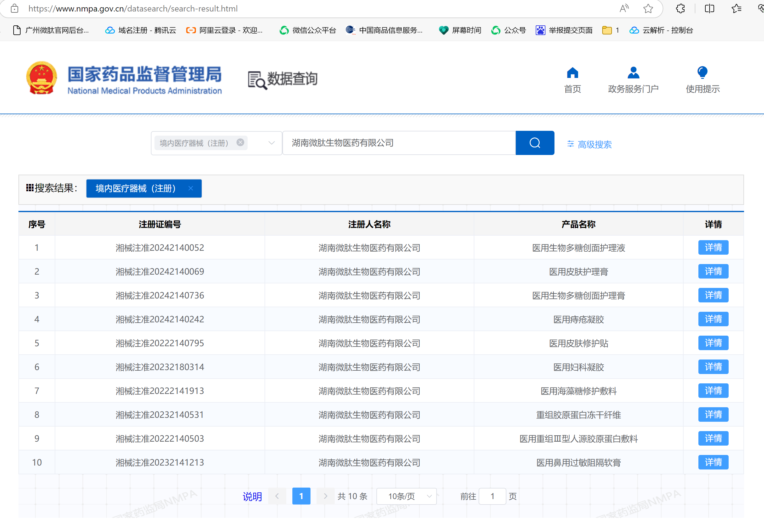Click the national emblem logo
Screen dimensions: 764x532
[x=42, y=78]
